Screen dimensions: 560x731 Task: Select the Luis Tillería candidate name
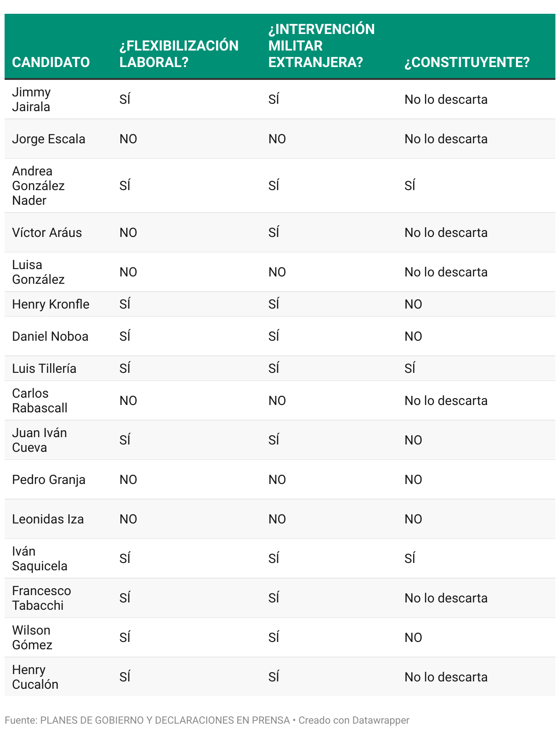[x=44, y=368]
